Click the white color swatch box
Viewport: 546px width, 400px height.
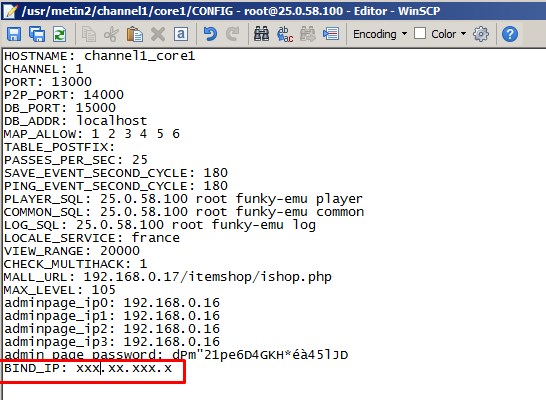pyautogui.click(x=420, y=34)
